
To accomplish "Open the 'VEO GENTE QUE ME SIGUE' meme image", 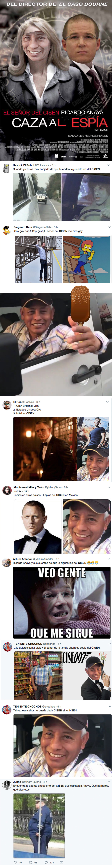I will [x=62, y=603].
